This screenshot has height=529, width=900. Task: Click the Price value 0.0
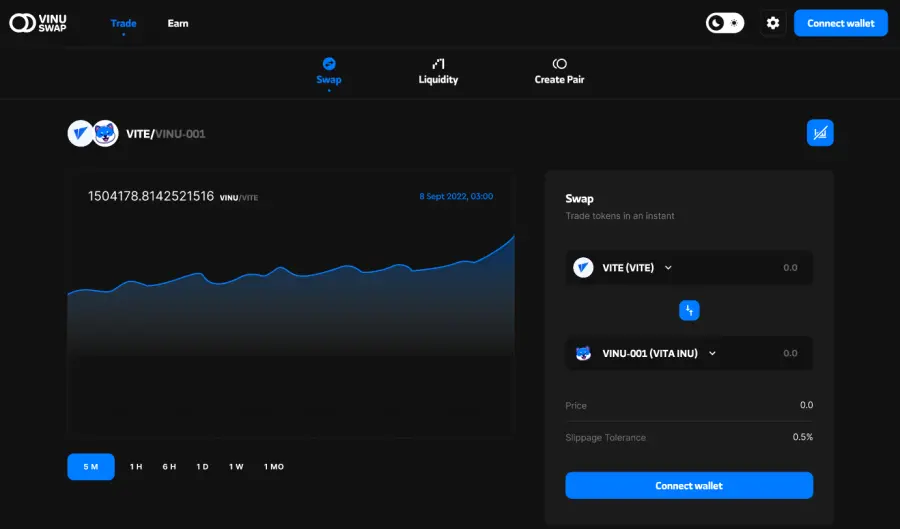[x=806, y=405]
